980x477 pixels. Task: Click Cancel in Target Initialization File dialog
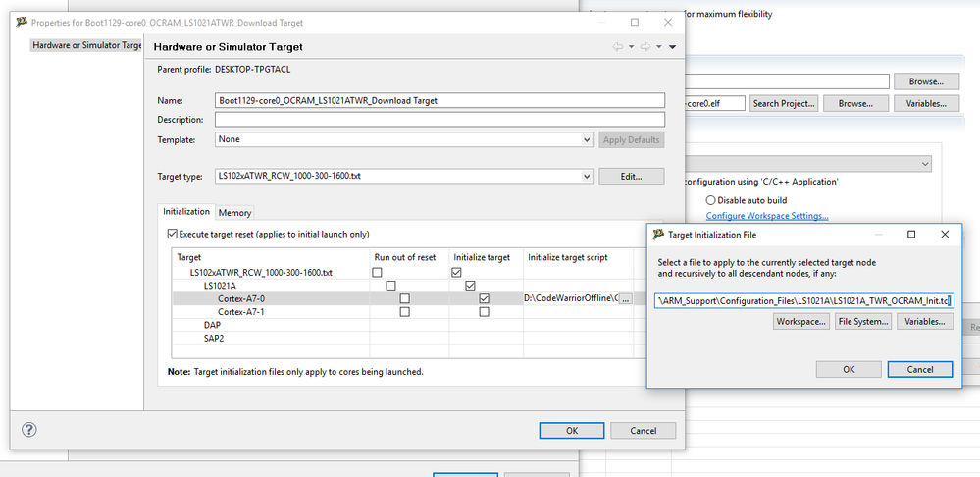pos(920,369)
